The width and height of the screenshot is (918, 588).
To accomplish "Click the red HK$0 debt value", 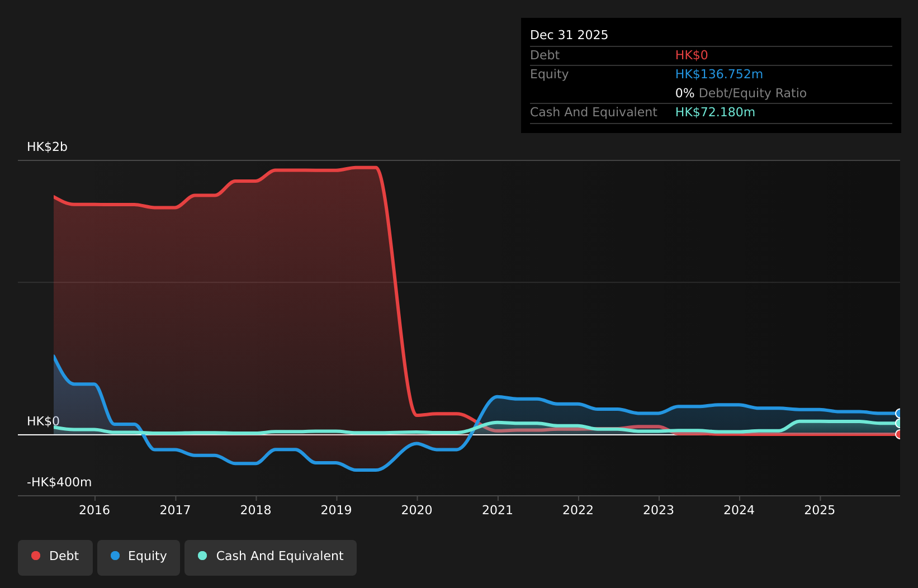I will (x=692, y=55).
